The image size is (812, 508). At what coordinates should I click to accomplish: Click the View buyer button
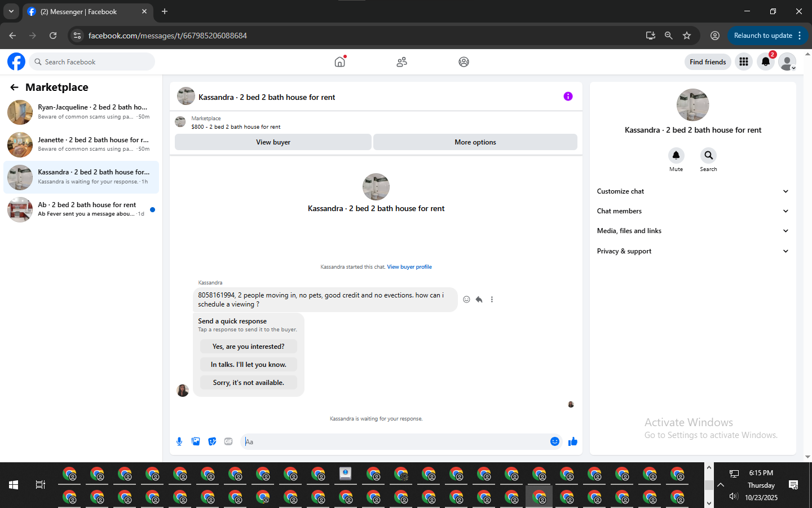pyautogui.click(x=273, y=142)
